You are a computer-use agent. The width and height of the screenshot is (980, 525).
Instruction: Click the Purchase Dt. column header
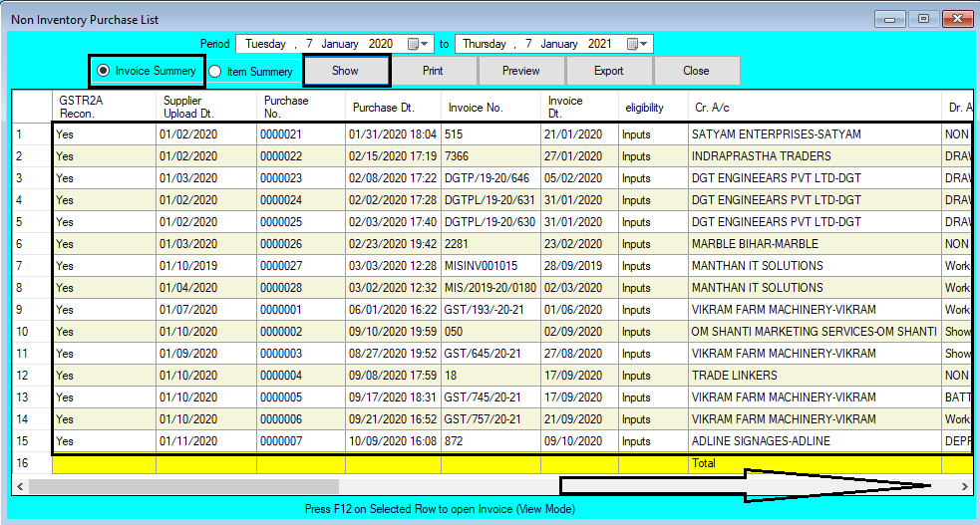393,107
